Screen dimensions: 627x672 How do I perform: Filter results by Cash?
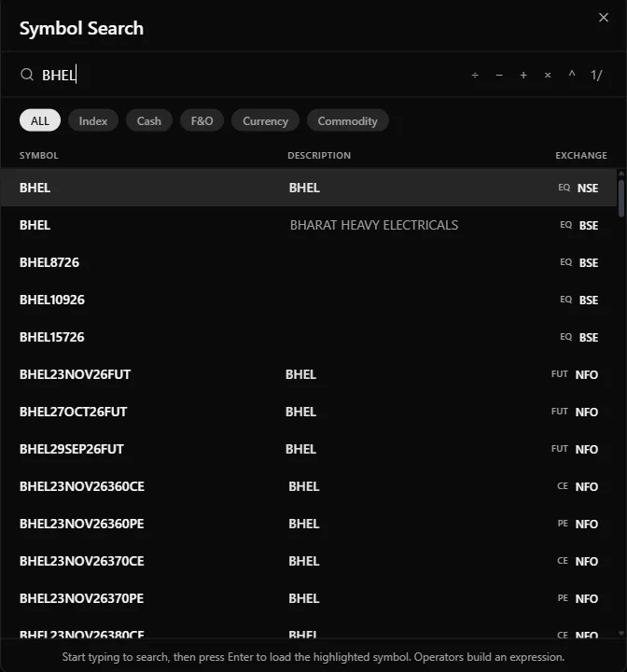pos(149,120)
